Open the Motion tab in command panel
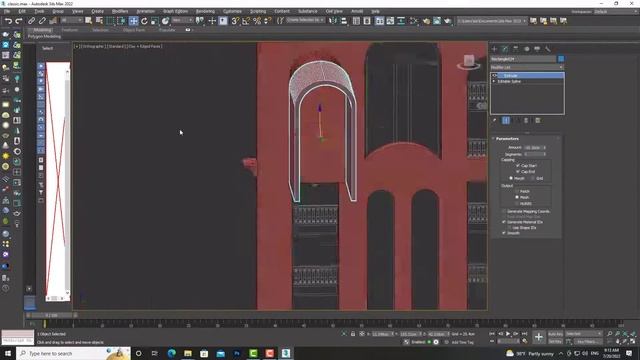This screenshot has height=360, width=640. 527,49
